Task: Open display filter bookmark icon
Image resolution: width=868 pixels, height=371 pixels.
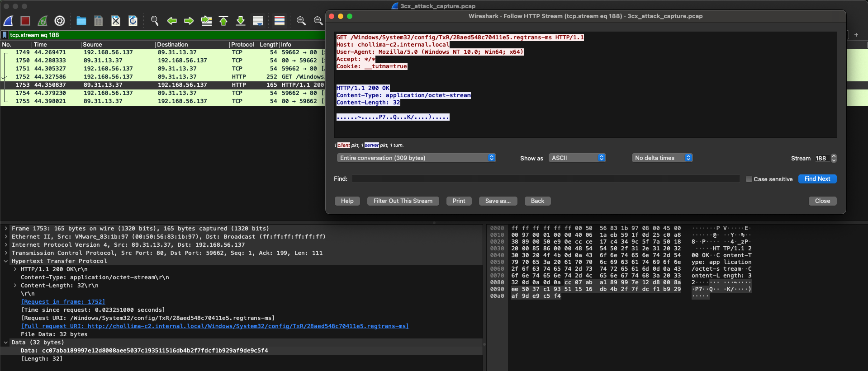Action: [x=5, y=35]
